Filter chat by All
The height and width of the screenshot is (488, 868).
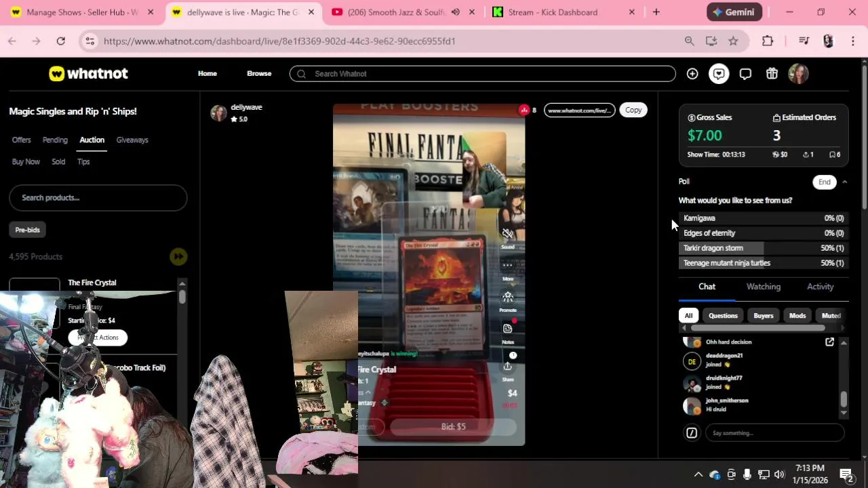tap(688, 315)
